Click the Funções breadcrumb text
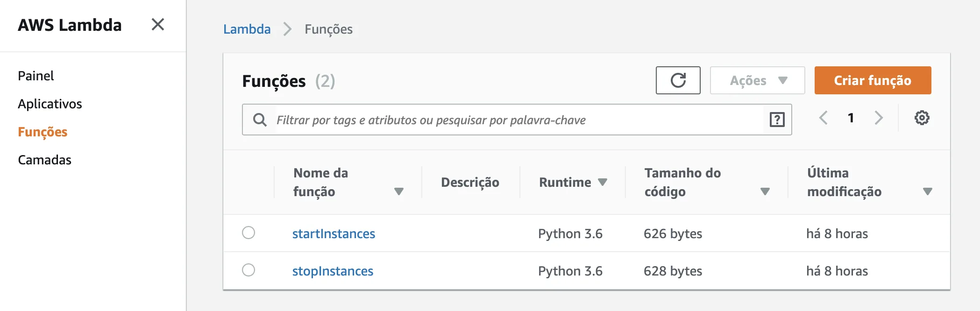The height and width of the screenshot is (311, 980). pos(328,29)
